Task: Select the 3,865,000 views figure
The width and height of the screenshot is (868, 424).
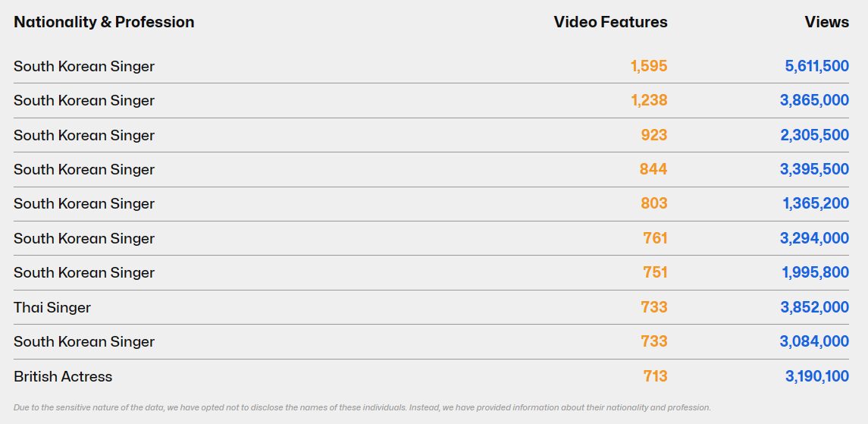Action: coord(814,100)
